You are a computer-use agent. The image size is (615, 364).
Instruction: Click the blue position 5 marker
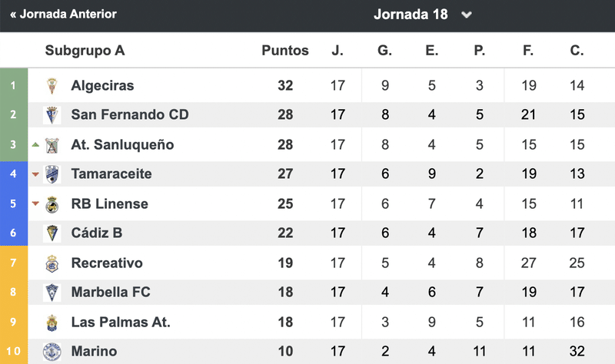(x=13, y=204)
